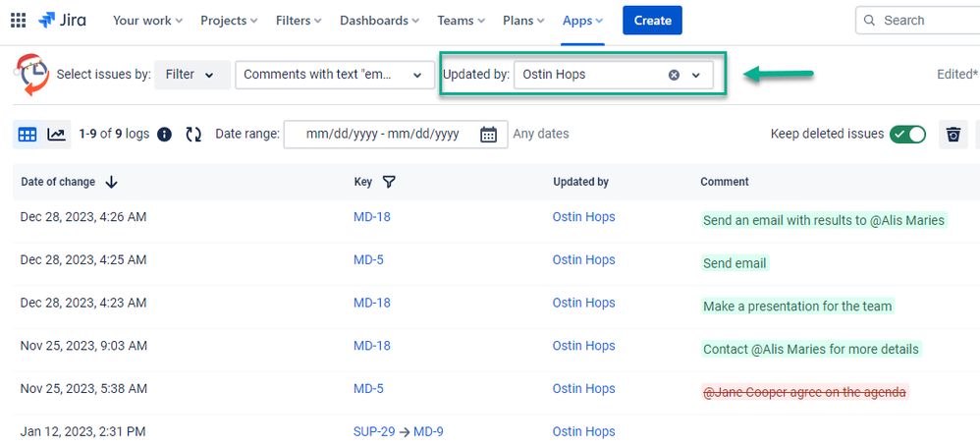Open the date range calendar picker
The width and height of the screenshot is (980, 447).
coord(488,135)
